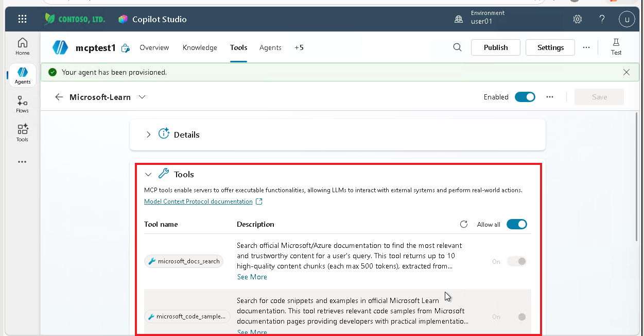644x336 pixels.
Task: Refresh the tool list
Action: 464,224
